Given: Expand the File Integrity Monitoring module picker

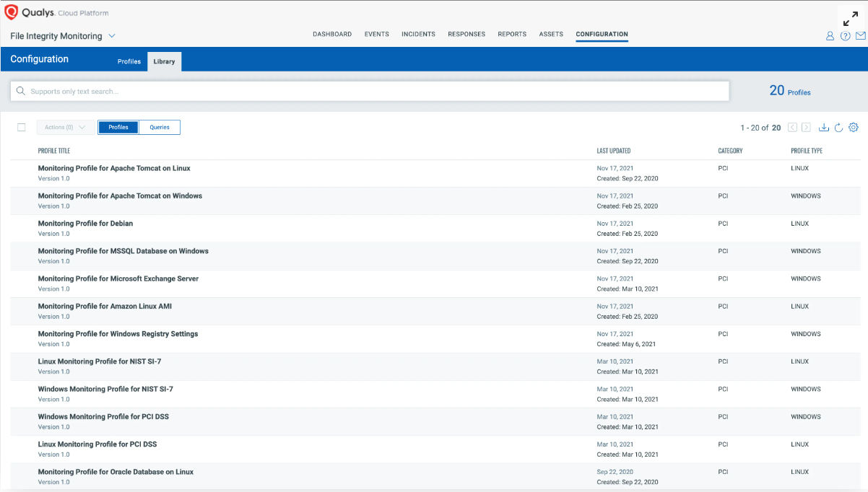Looking at the screenshot, I should (x=113, y=35).
